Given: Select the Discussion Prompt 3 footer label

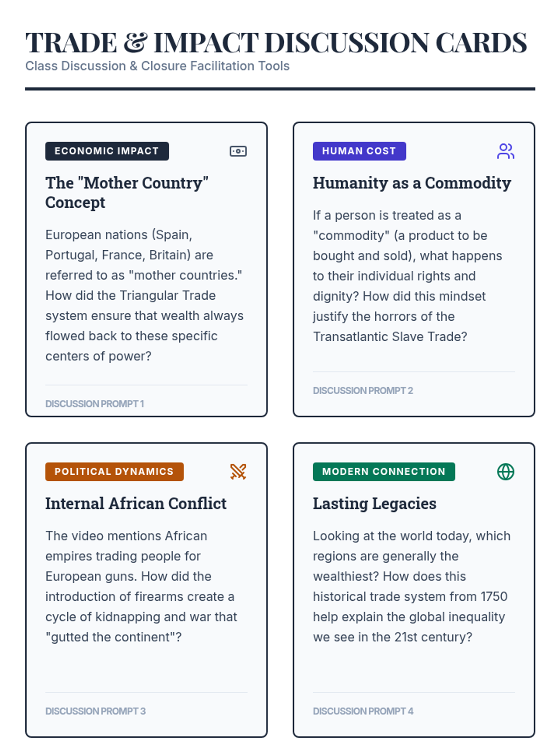Looking at the screenshot, I should pos(95,711).
